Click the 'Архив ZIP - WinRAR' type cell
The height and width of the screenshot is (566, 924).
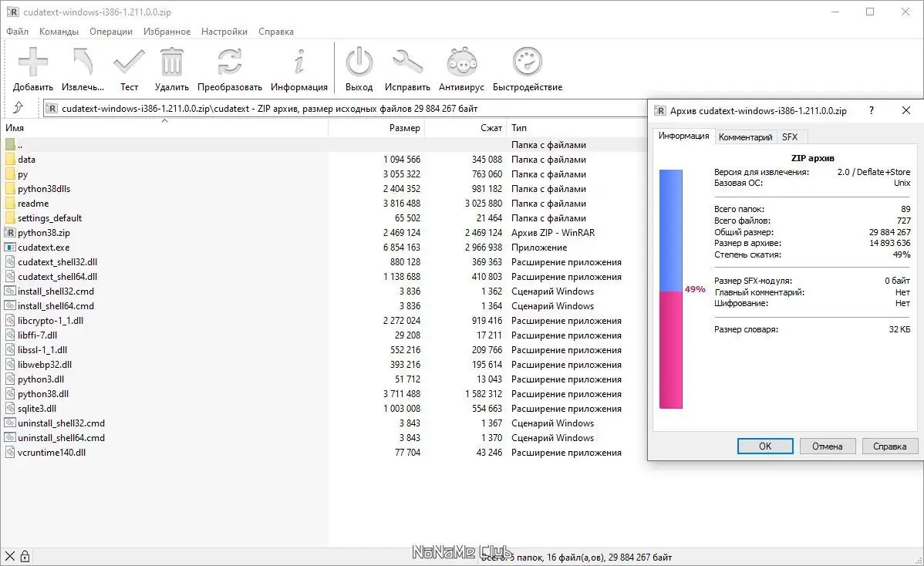click(553, 233)
